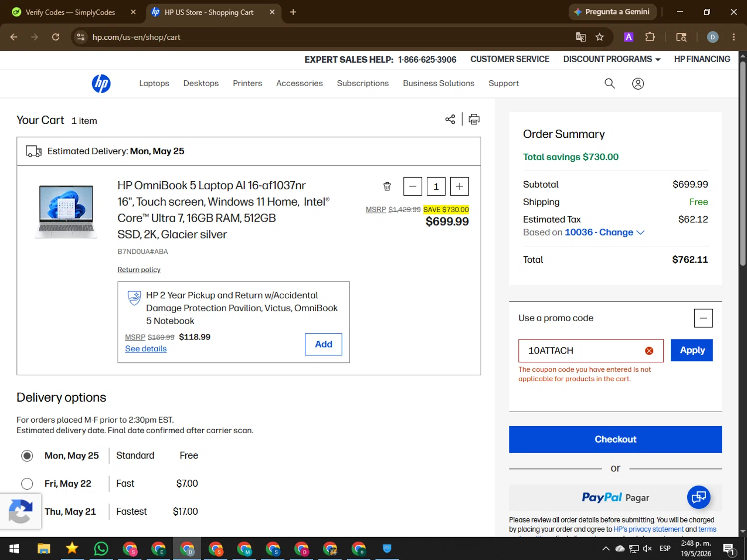Click the blue Checkout button
The image size is (747, 560).
coord(616,440)
